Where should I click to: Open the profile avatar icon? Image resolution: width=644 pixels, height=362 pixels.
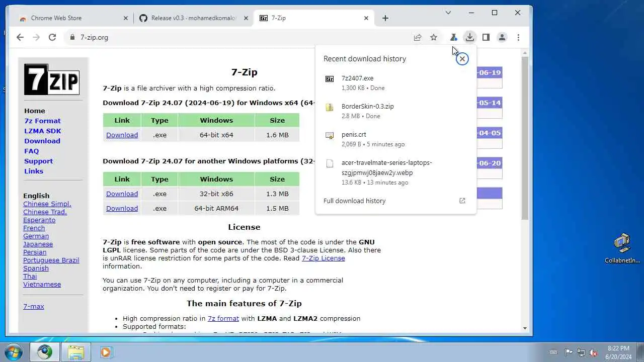tap(502, 37)
